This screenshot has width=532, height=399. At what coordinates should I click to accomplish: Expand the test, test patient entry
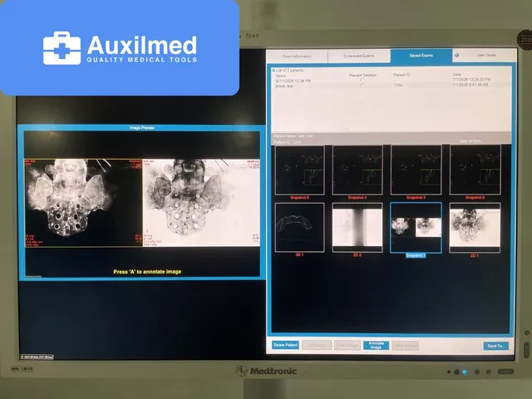click(277, 86)
